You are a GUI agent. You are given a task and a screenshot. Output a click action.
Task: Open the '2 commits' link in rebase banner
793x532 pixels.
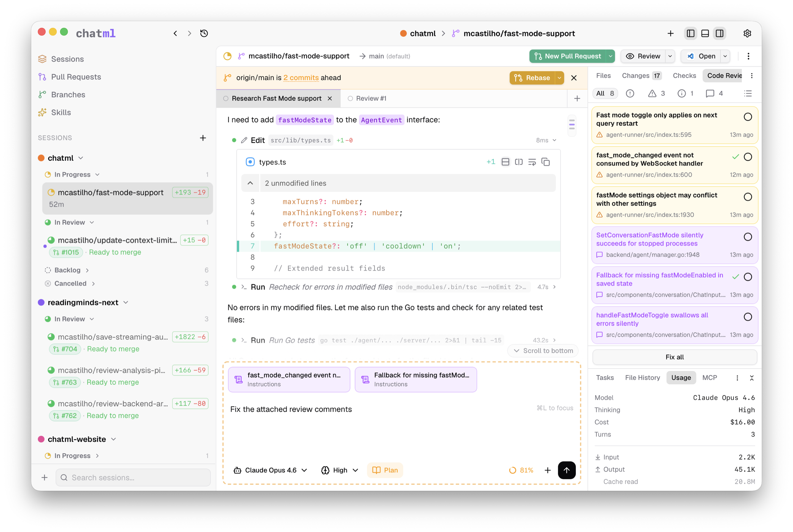coord(301,78)
